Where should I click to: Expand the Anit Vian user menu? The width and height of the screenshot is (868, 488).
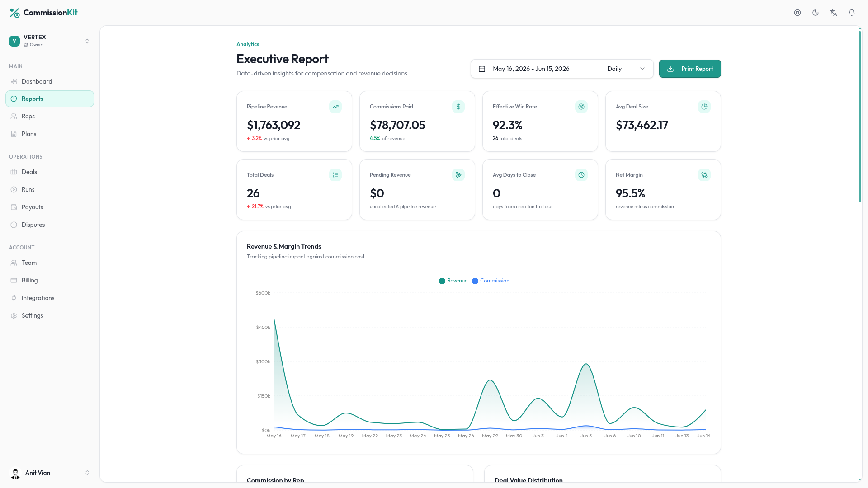click(x=50, y=473)
